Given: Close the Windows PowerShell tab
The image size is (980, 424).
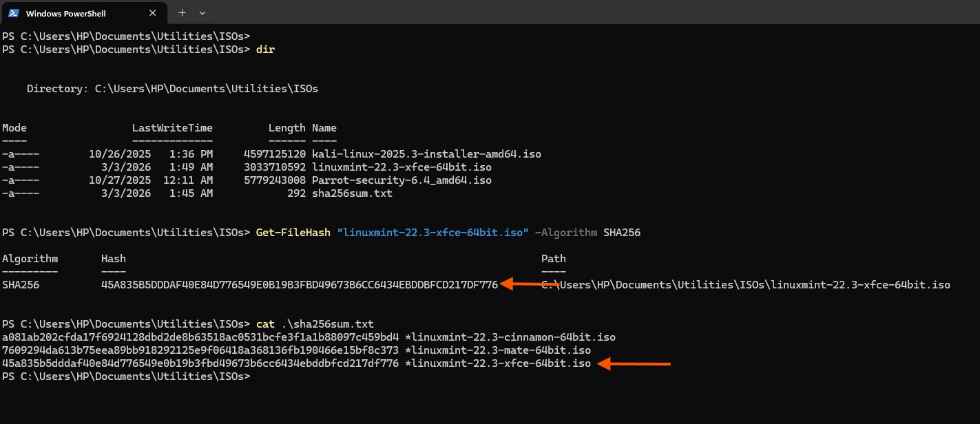Looking at the screenshot, I should click(x=156, y=13).
